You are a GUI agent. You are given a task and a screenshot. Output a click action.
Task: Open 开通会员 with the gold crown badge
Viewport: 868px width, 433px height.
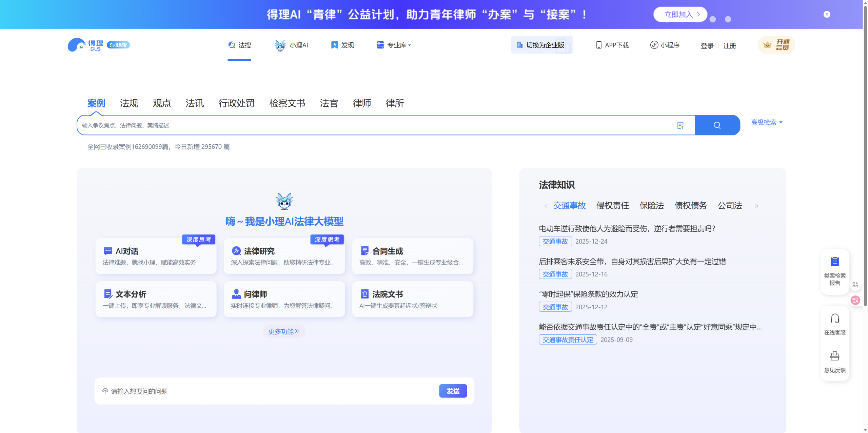click(776, 44)
